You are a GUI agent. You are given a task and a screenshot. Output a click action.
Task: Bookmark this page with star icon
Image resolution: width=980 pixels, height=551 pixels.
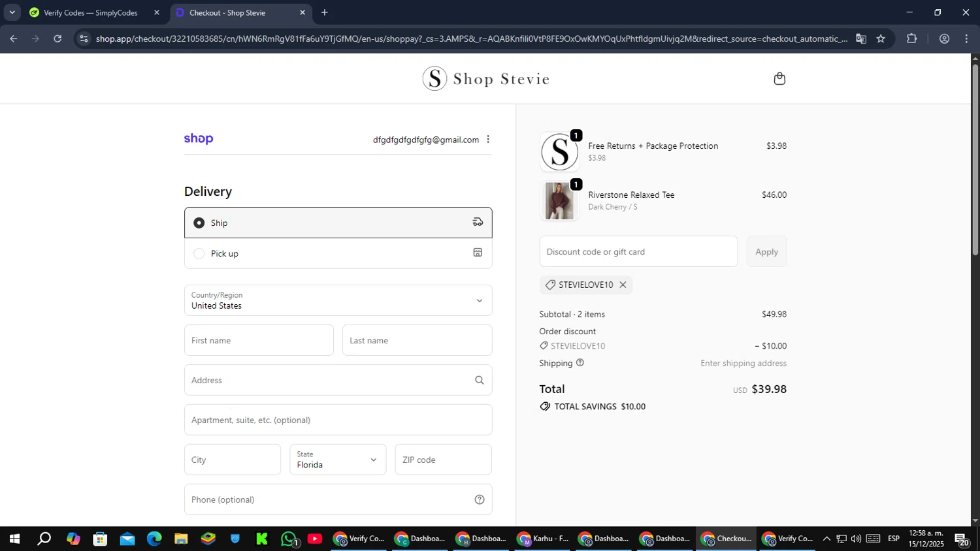tap(881, 39)
